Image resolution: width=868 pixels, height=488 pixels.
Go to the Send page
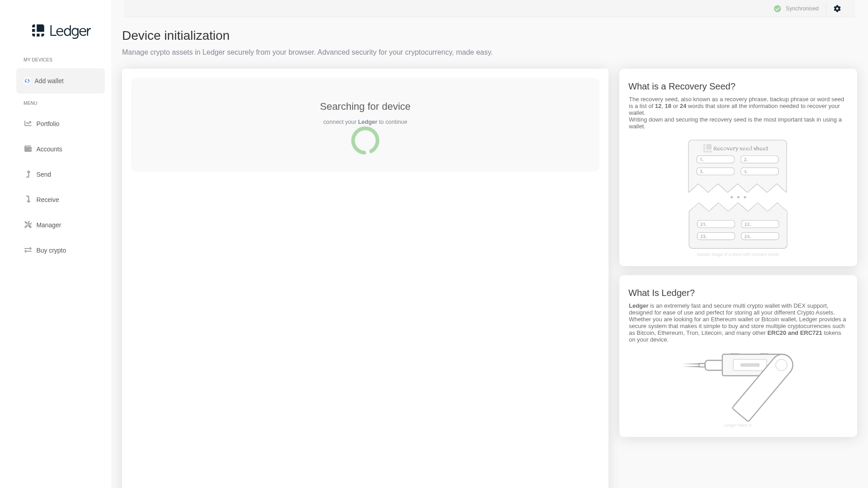pos(61,174)
